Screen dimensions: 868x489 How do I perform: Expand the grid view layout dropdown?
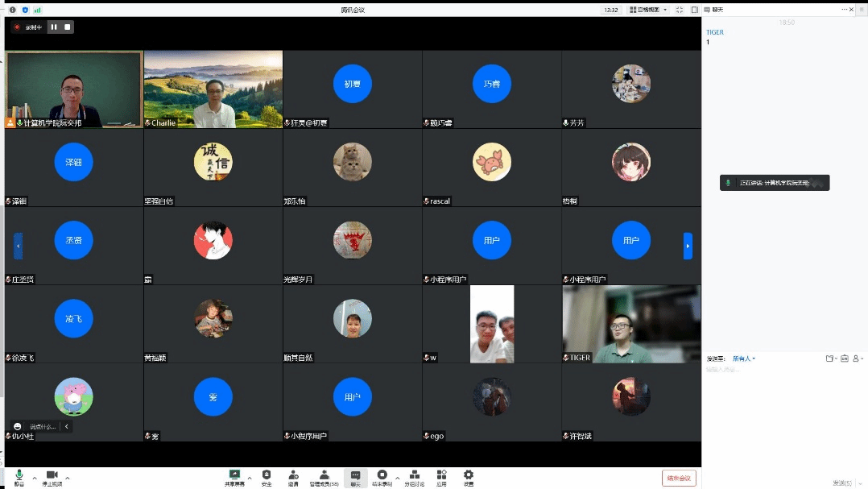(649, 10)
